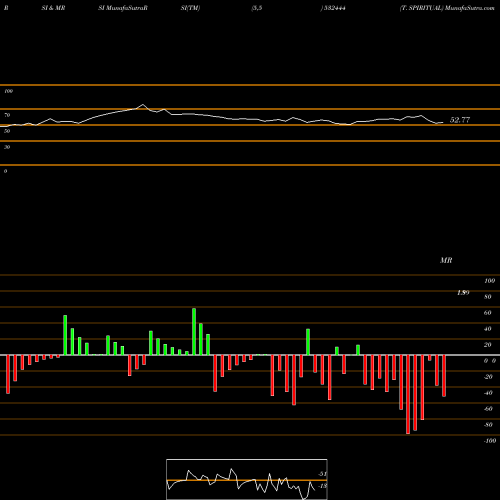500x500 pixels.
Task: Click the 'SI & MR' header text
Action: point(53,8)
